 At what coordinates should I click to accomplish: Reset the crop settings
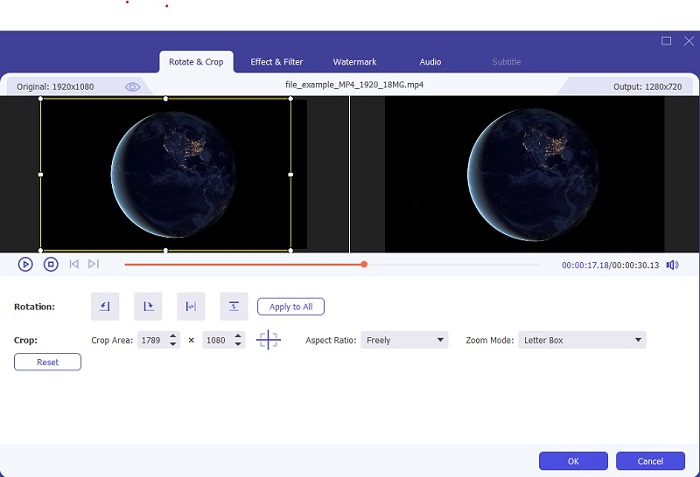click(48, 362)
